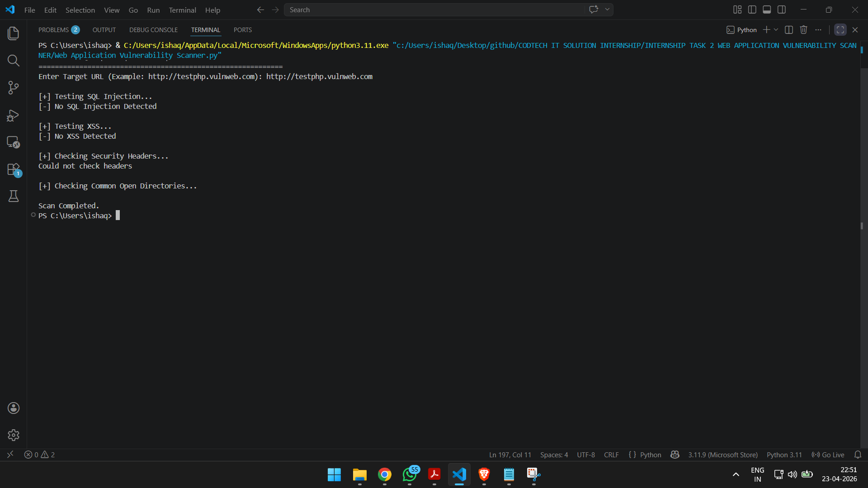Image resolution: width=868 pixels, height=488 pixels.
Task: Restore maximized terminal panel size
Action: tap(840, 30)
